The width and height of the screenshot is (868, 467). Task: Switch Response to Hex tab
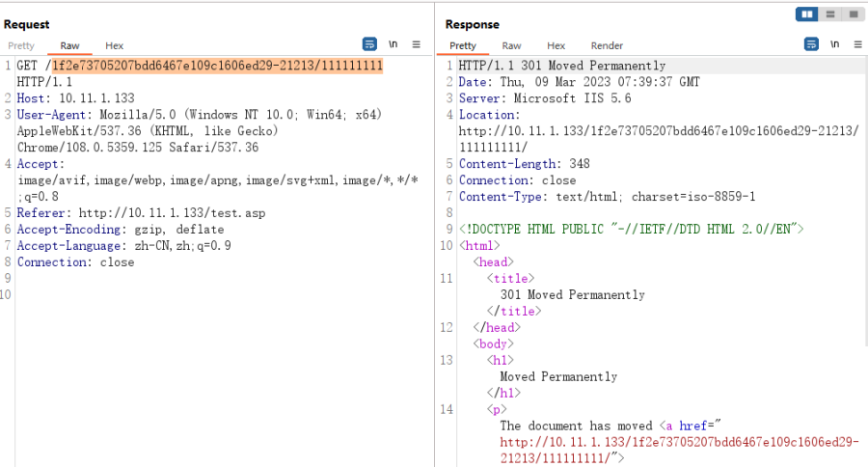coord(556,46)
